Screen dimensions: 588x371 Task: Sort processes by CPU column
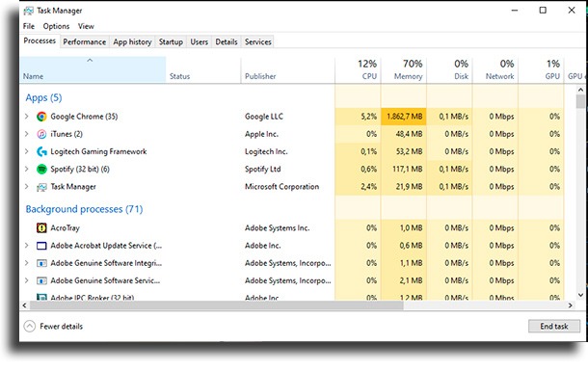[358, 70]
